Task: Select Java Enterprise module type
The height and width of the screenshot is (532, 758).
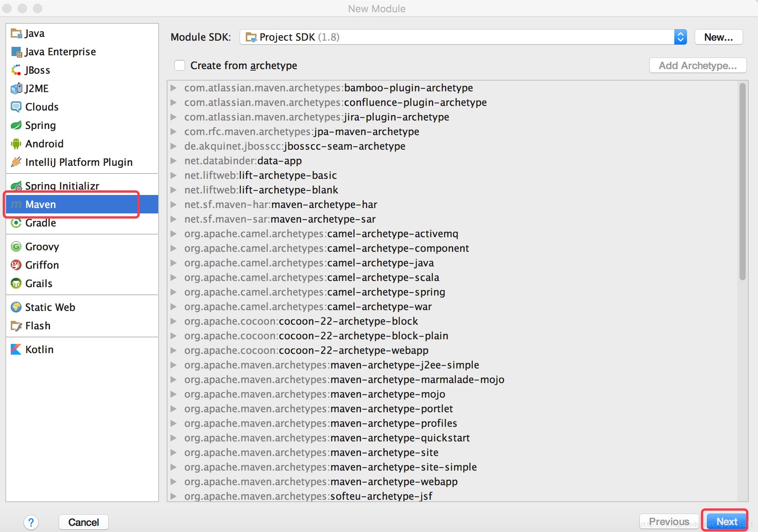Action: point(82,52)
